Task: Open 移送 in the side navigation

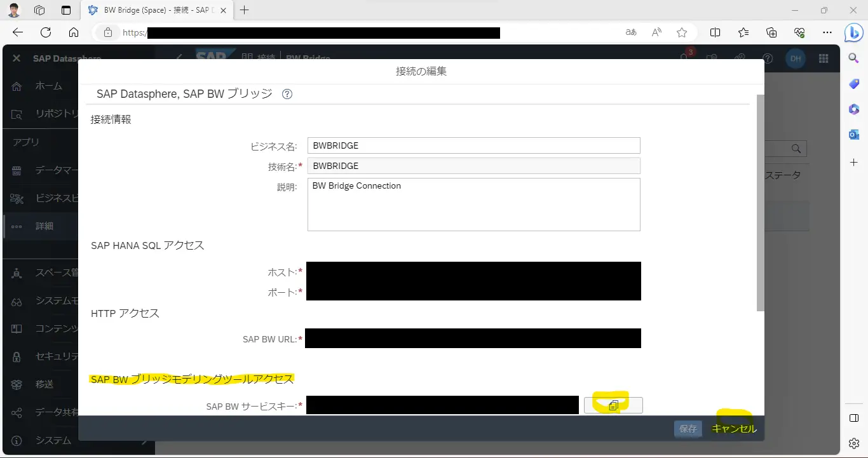Action: (41, 384)
